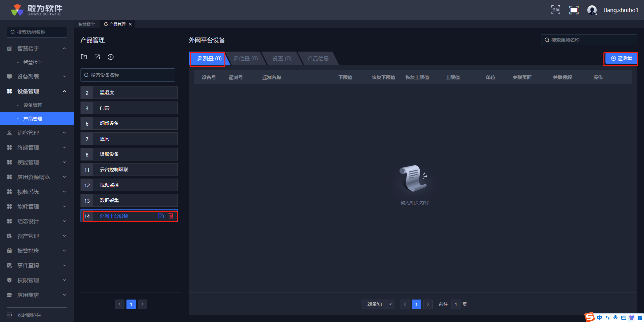
Task: Click the 收起侧边栏 collapse icon
Action: click(9, 315)
